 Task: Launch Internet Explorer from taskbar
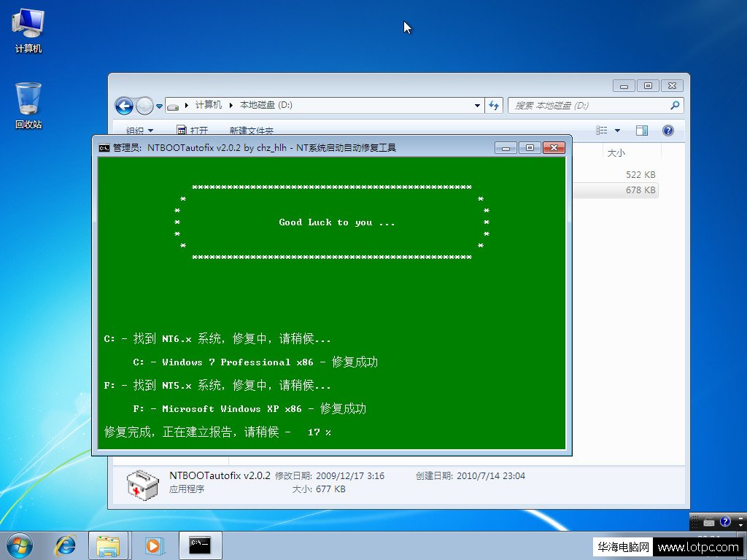point(65,545)
